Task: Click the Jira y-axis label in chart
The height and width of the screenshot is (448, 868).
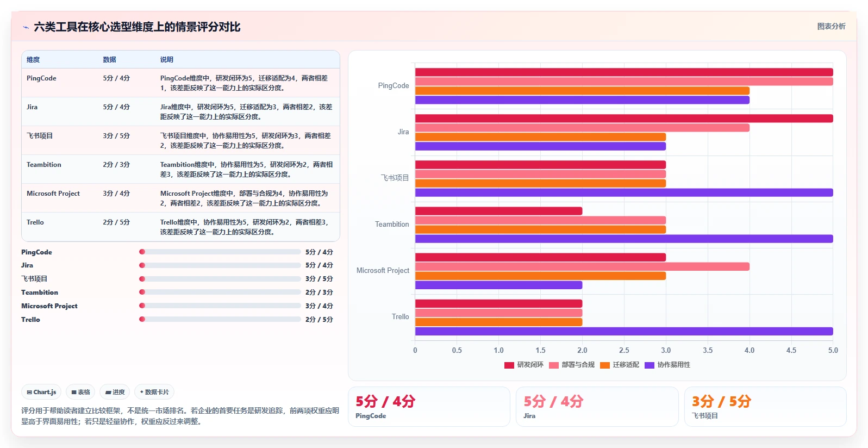Action: [403, 132]
